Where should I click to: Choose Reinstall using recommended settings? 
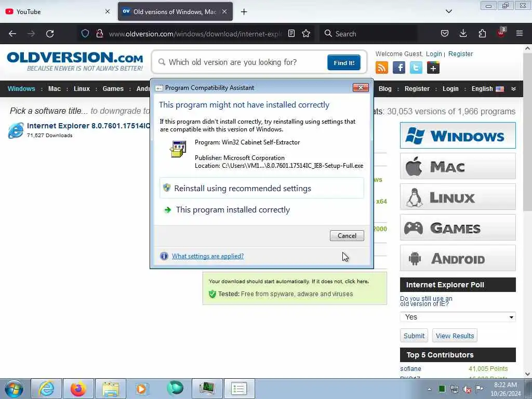(x=262, y=188)
